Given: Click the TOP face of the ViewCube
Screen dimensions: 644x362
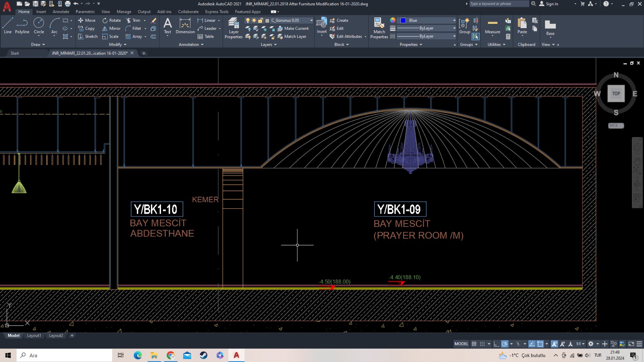Looking at the screenshot, I should pyautogui.click(x=616, y=94).
